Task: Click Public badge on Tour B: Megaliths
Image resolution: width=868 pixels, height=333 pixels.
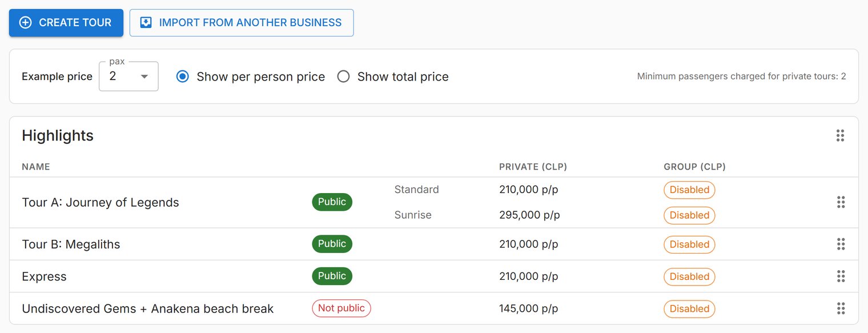Action: click(332, 244)
